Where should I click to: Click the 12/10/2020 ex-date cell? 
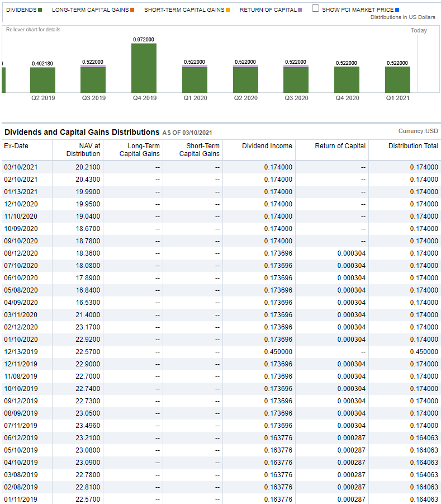coord(21,204)
